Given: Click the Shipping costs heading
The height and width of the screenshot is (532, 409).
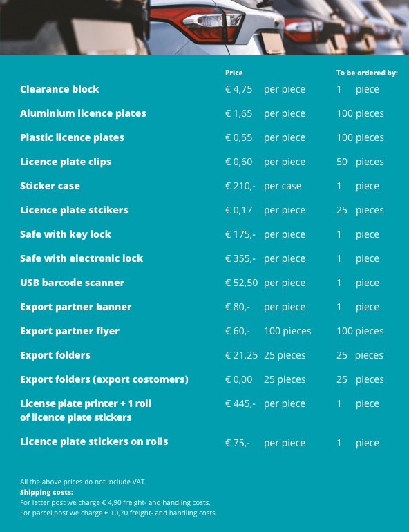Looking at the screenshot, I should tap(46, 493).
